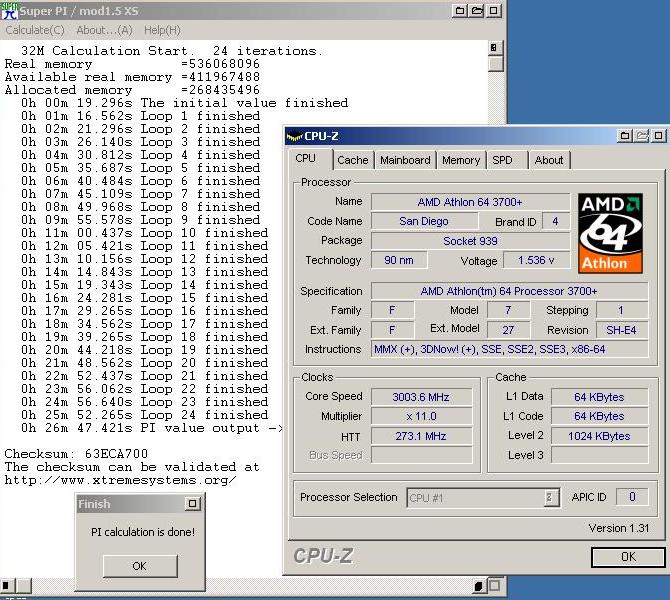Click the Ext. Model value 27
This screenshot has width=670, height=600.
[x=508, y=330]
